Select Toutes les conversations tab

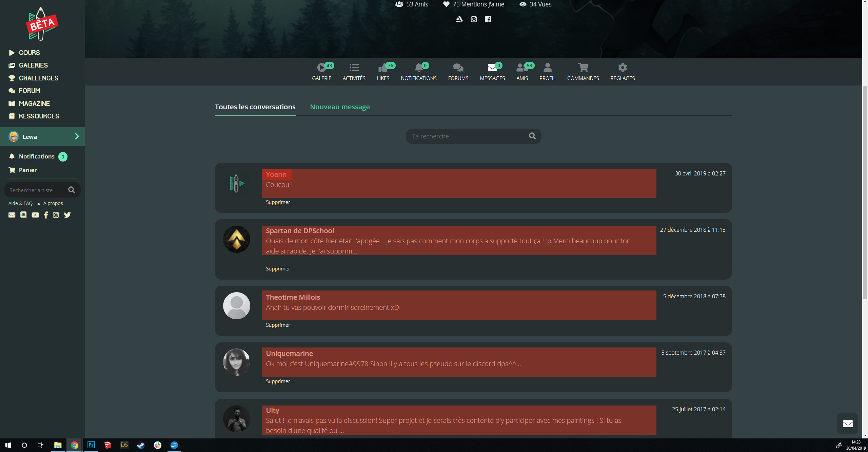(255, 107)
